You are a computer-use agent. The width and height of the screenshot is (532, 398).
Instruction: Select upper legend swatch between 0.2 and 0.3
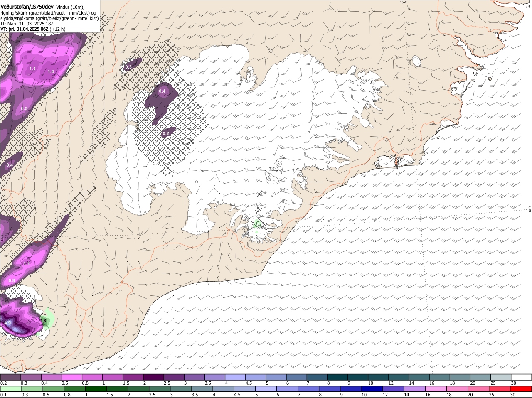tap(10, 377)
